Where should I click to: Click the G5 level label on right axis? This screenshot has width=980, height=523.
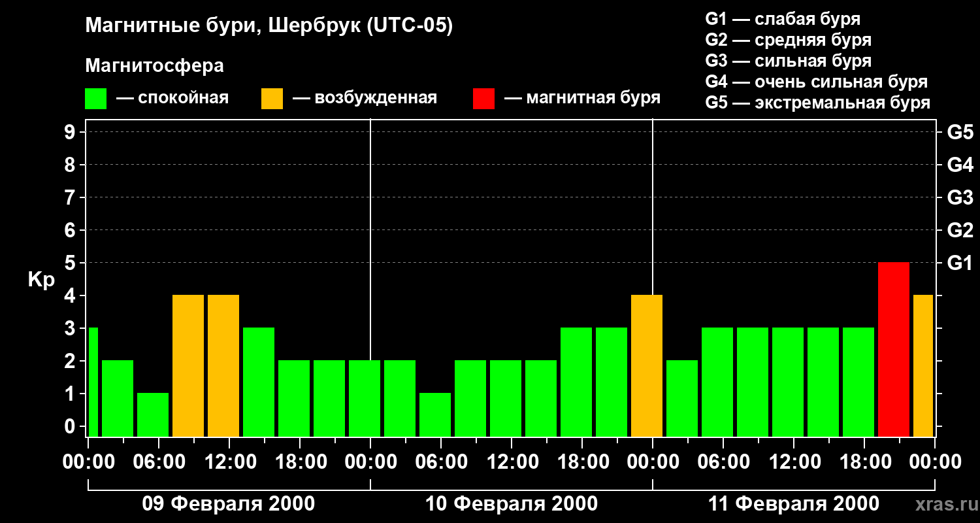[x=960, y=132]
